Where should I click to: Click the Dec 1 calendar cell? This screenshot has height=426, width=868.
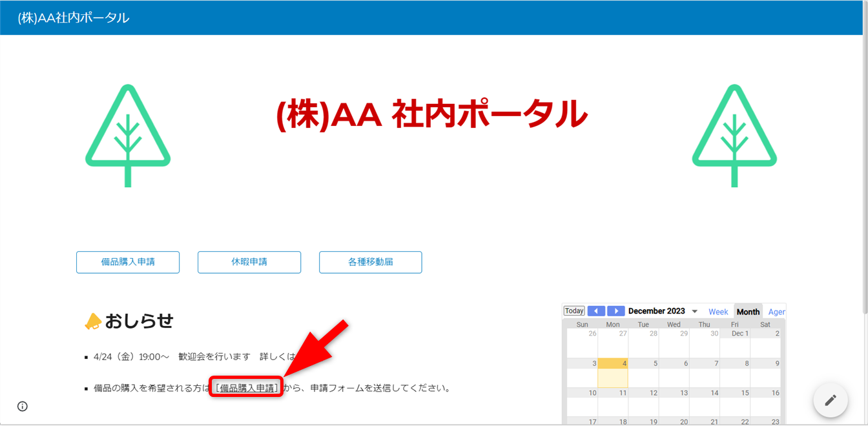pos(735,344)
